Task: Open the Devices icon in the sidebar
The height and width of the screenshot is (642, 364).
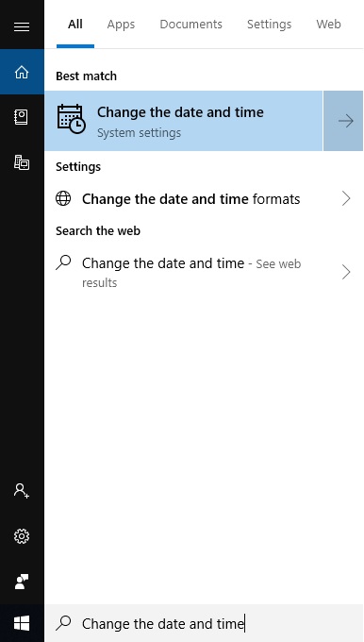Action: point(22,162)
